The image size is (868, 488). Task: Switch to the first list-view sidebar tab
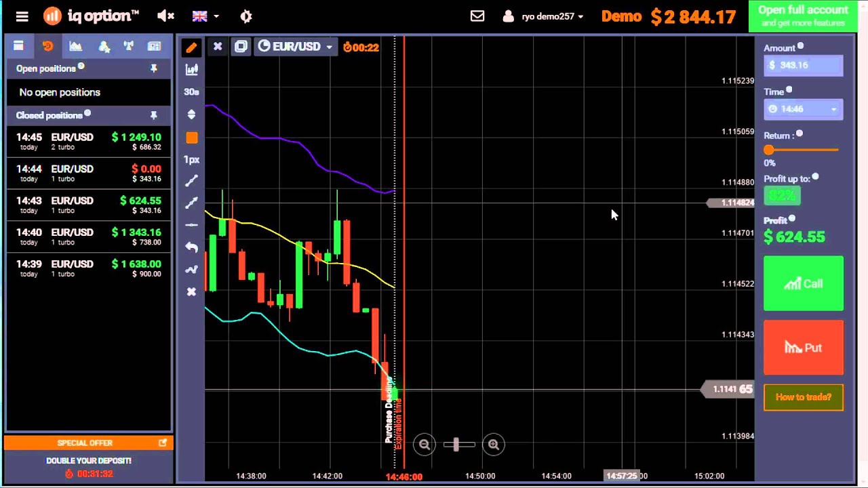click(x=18, y=46)
